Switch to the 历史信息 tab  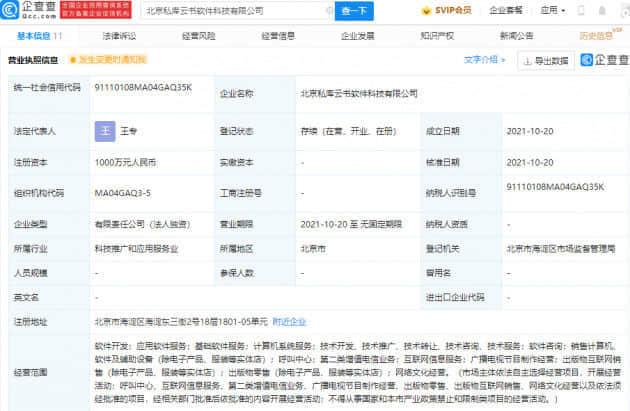click(596, 36)
